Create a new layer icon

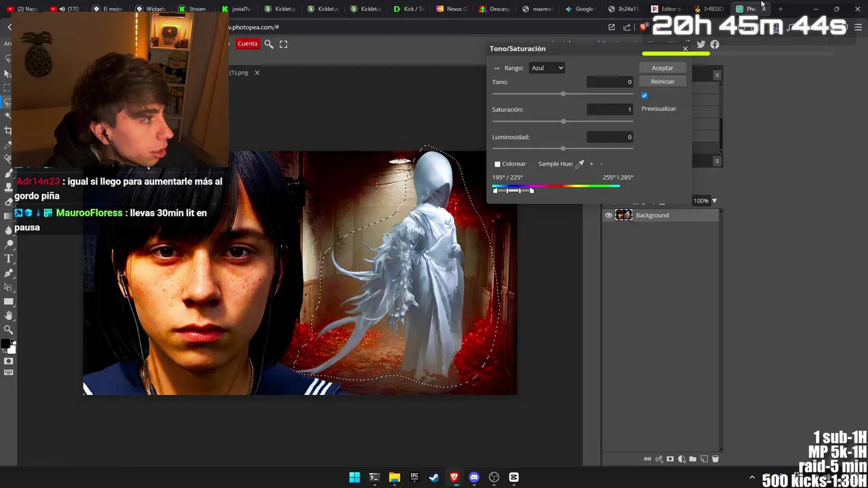[704, 459]
